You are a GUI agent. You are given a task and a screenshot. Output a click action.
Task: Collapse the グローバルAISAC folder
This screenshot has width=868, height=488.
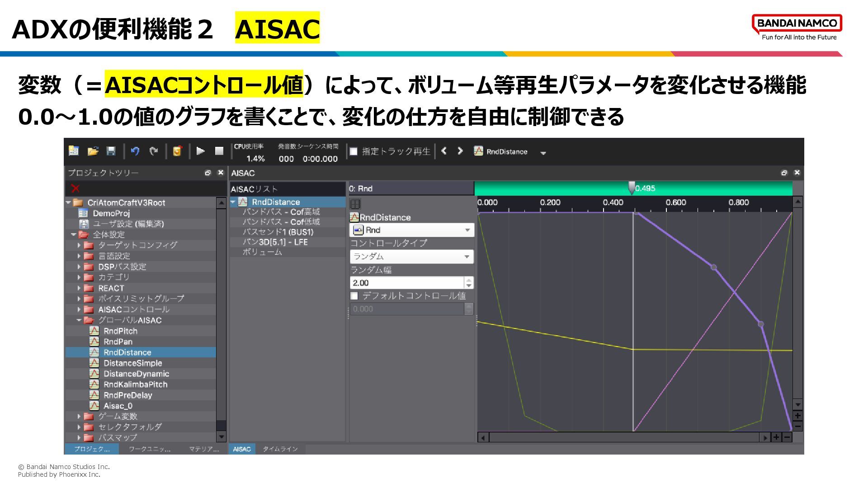point(79,320)
